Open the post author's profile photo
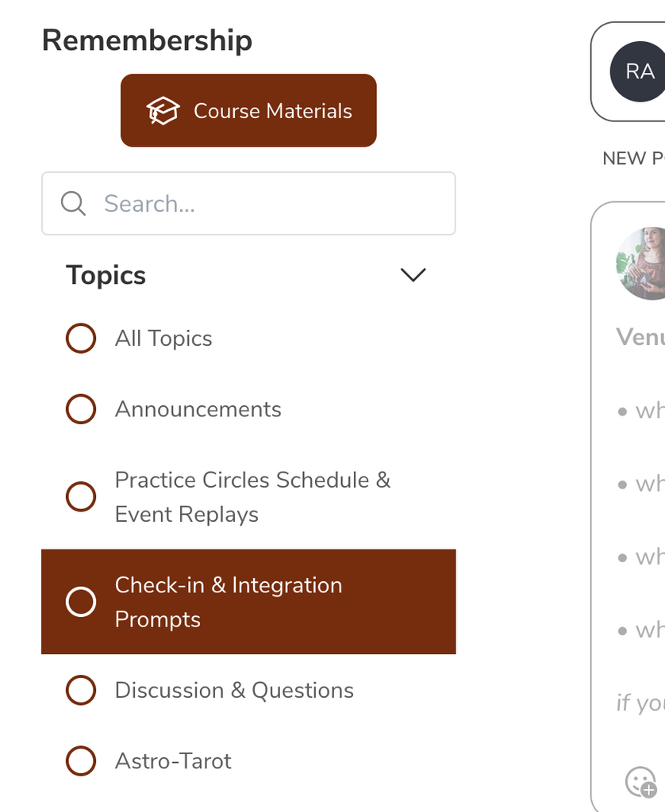The width and height of the screenshot is (665, 812). pyautogui.click(x=643, y=263)
